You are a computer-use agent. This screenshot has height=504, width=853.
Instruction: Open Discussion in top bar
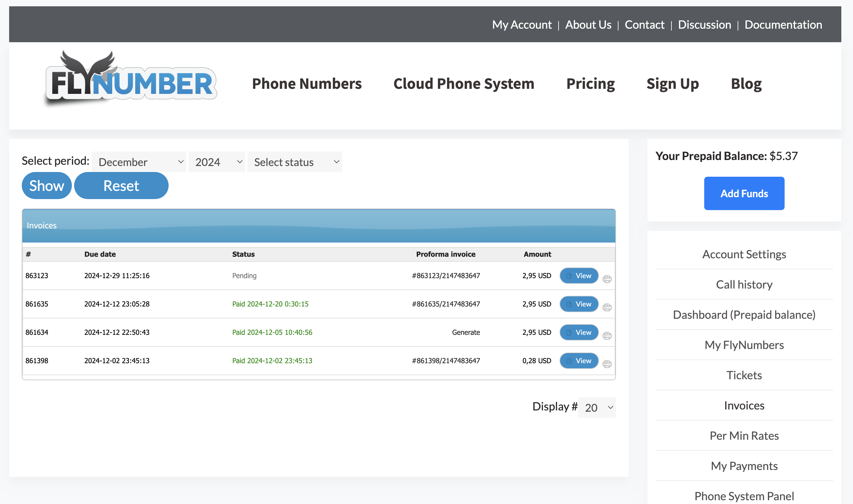(705, 25)
